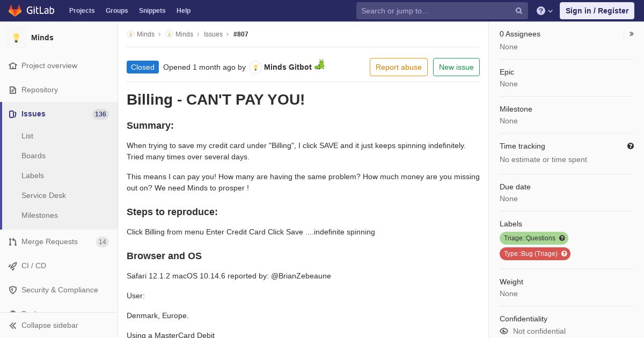644x338 pixels.
Task: Open the CI / CD sidebar item
Action: pyautogui.click(x=59, y=266)
